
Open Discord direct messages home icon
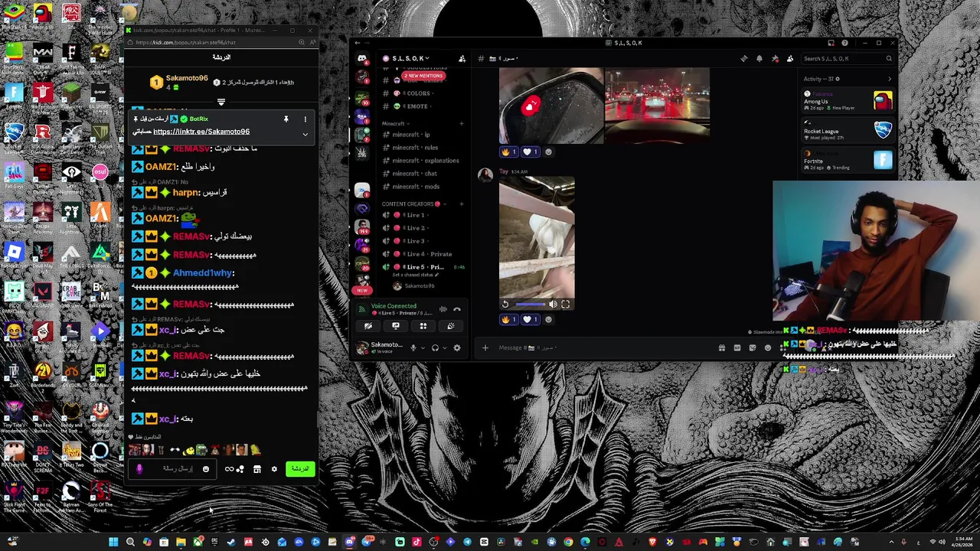click(x=362, y=58)
